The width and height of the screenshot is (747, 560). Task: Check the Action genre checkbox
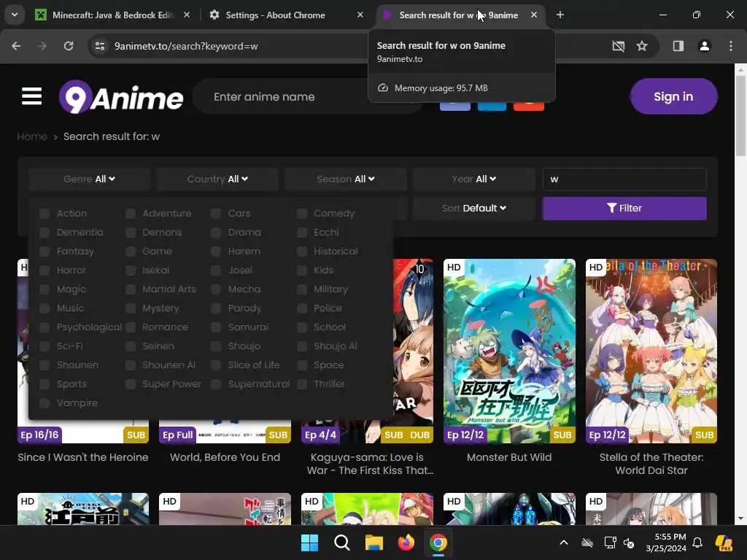[44, 214]
